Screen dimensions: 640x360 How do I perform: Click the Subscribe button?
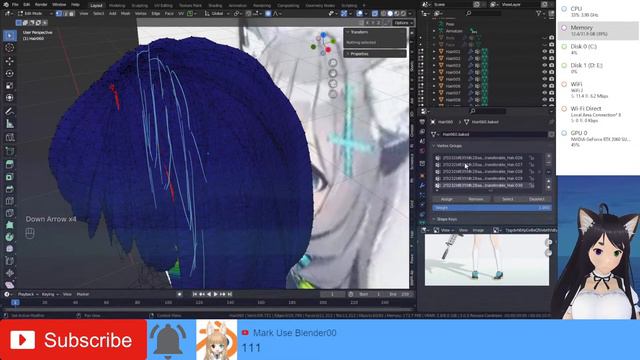(73, 340)
